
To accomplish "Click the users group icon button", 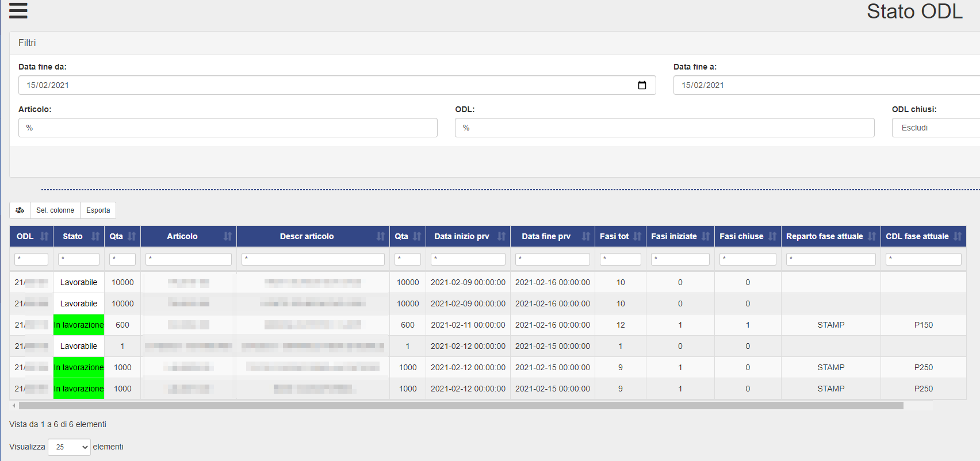I will 20,210.
